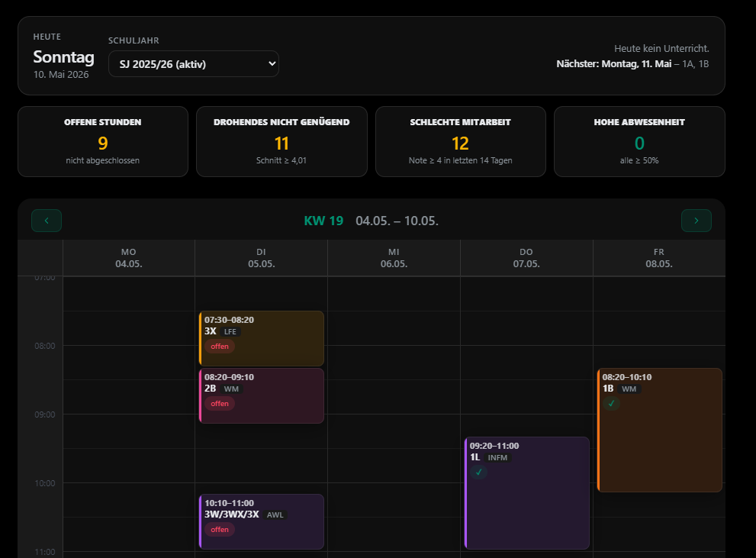Open the 3W/3WX/3X AWL lesson block
This screenshot has width=756, height=558.
(x=262, y=522)
